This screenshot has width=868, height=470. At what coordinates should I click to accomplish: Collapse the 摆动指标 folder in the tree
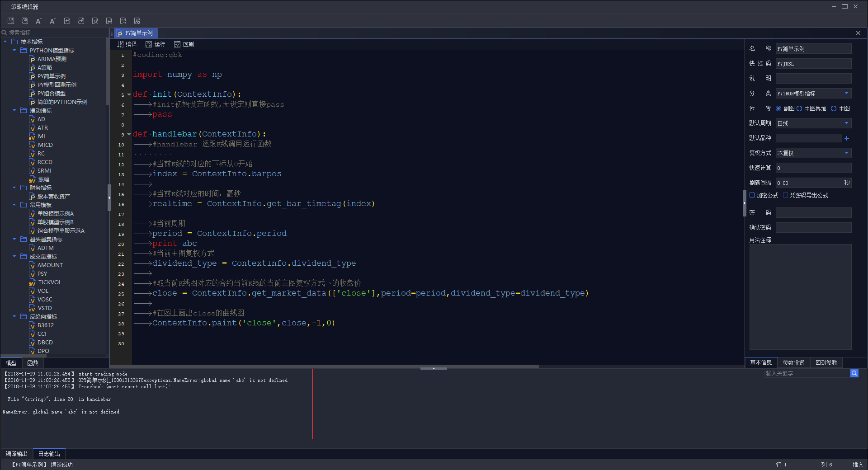[x=14, y=111]
